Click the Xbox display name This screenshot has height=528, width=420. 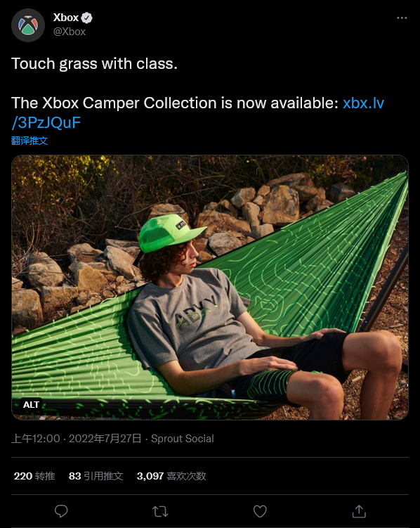66,18
